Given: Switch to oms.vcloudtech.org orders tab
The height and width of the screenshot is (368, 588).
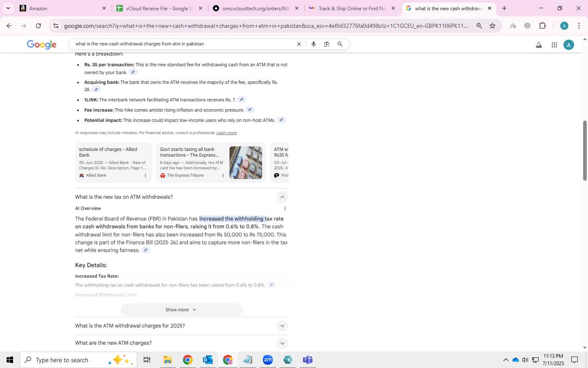Looking at the screenshot, I should tap(256, 8).
